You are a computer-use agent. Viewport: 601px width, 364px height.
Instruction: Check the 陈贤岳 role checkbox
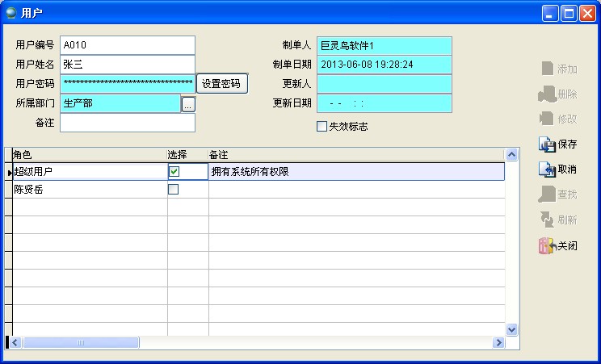(173, 190)
